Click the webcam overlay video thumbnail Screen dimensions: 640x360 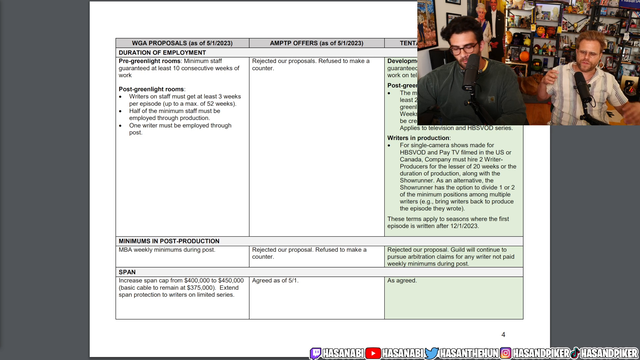pyautogui.click(x=529, y=62)
